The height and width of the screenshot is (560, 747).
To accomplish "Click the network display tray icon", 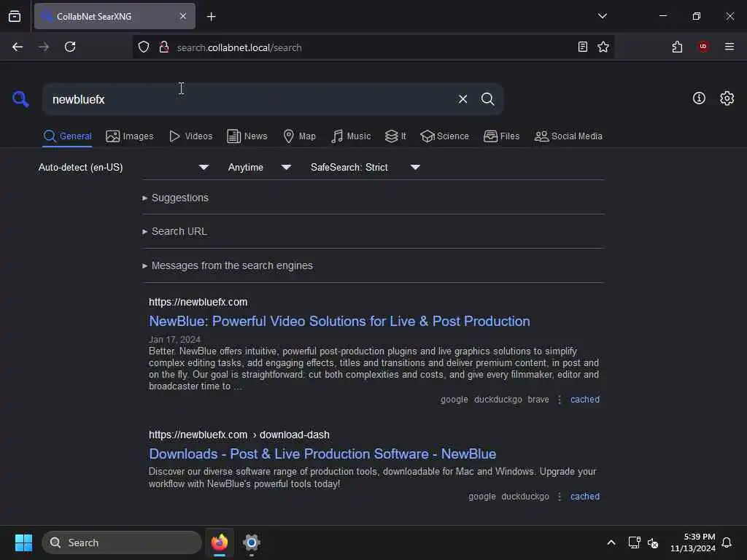I will coord(634,542).
